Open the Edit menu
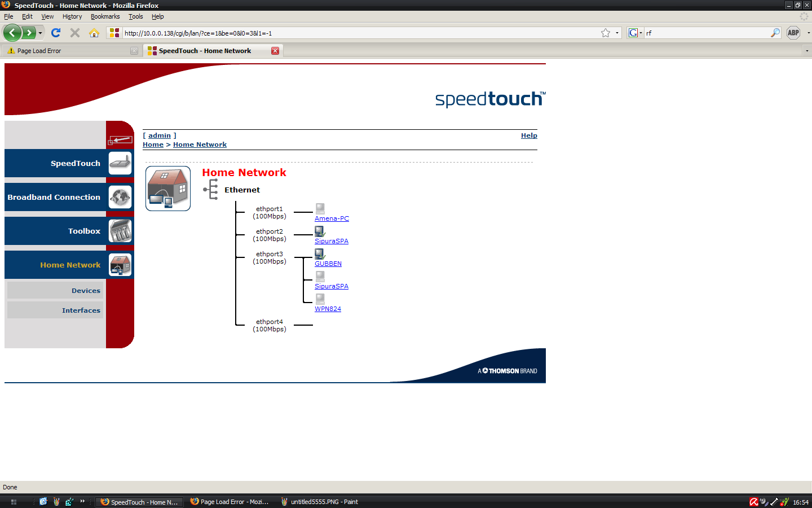The width and height of the screenshot is (812, 508). 27,16
